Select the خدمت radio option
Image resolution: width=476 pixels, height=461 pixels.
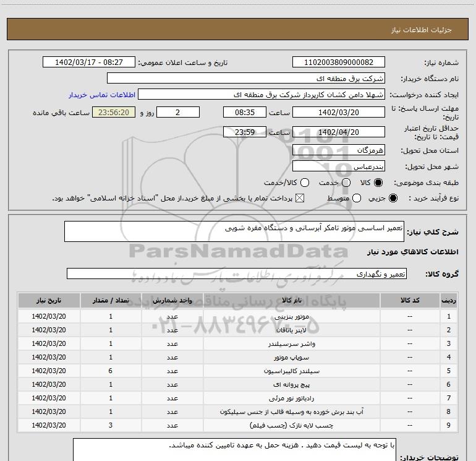point(346,183)
